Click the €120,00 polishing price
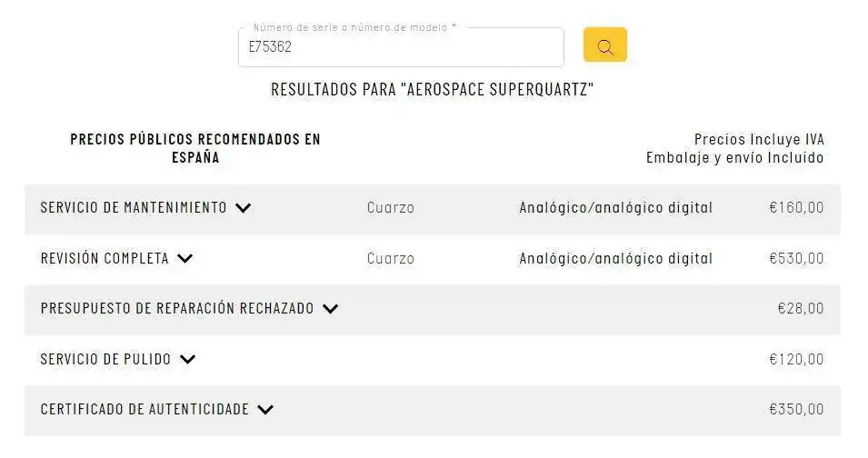The width and height of the screenshot is (868, 458). [x=796, y=359]
